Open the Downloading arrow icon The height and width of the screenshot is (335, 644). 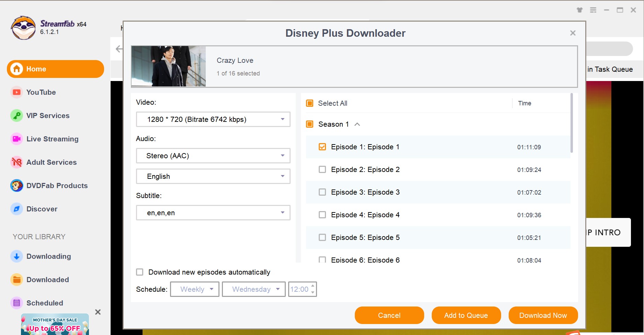pyautogui.click(x=16, y=256)
